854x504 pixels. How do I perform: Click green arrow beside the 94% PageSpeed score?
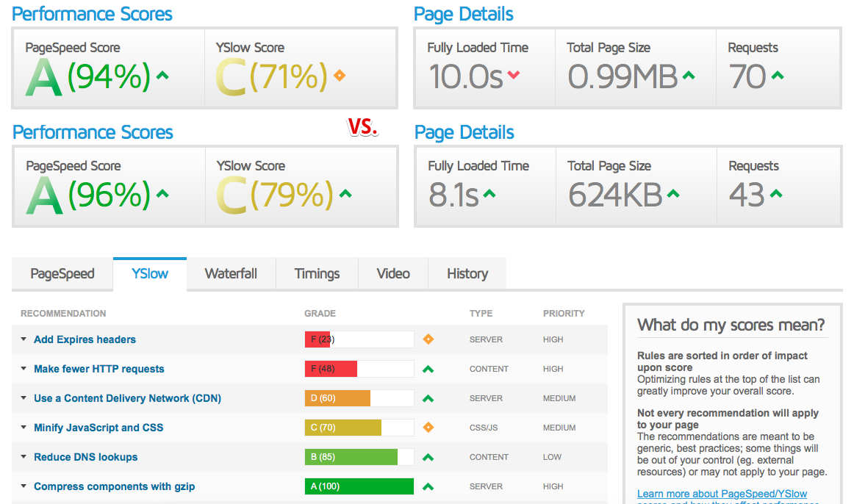[162, 76]
